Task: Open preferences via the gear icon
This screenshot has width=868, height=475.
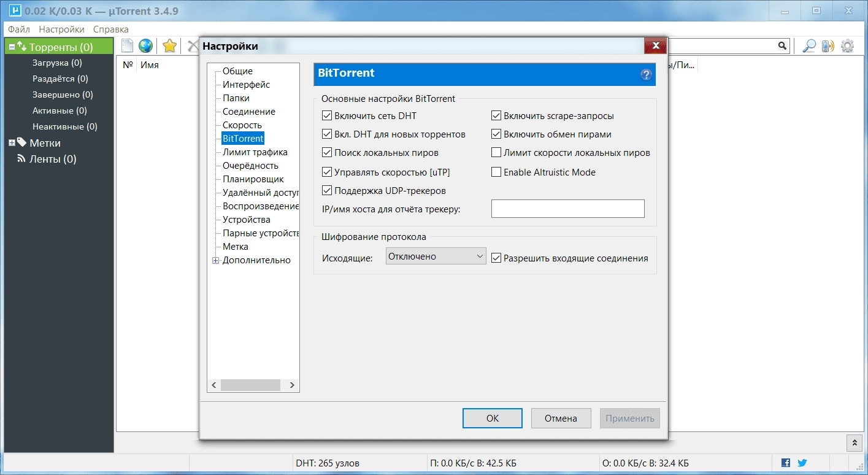Action: coord(847,45)
